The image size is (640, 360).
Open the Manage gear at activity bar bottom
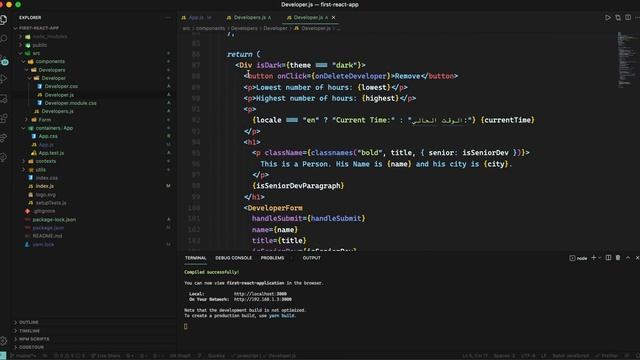click(4, 340)
